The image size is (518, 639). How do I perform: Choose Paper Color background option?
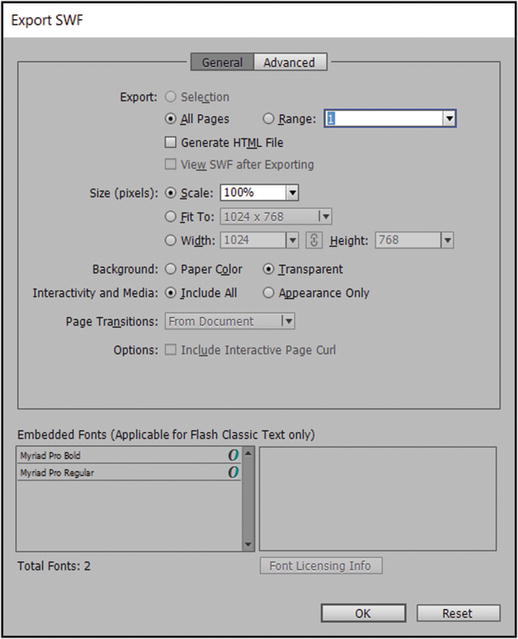(170, 269)
